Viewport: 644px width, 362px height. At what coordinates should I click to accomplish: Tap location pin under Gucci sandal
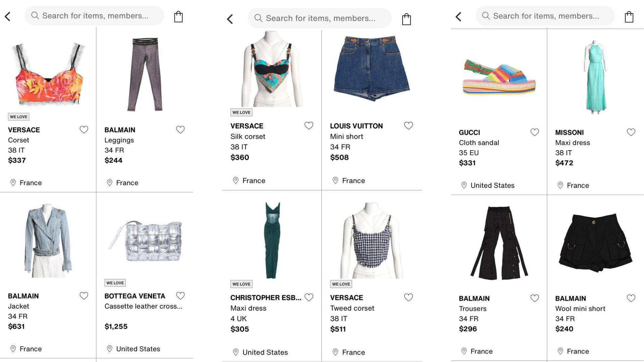[464, 185]
